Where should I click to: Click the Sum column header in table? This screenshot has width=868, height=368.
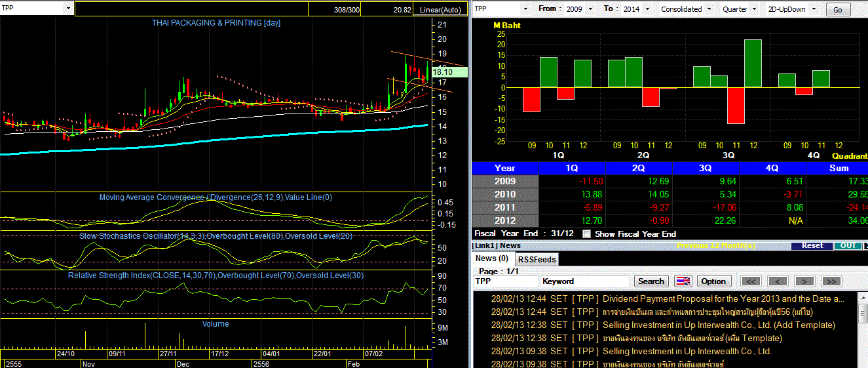click(x=837, y=168)
